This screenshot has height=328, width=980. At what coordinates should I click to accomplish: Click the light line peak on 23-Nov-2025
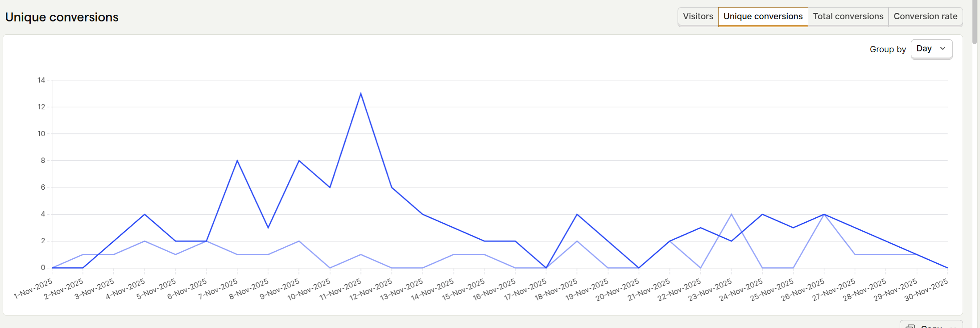tap(732, 215)
